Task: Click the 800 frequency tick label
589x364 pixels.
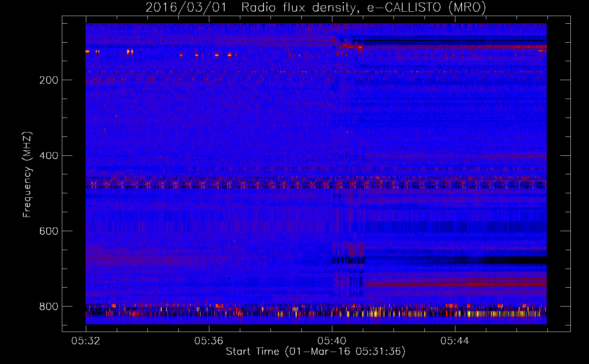Action: pos(48,307)
